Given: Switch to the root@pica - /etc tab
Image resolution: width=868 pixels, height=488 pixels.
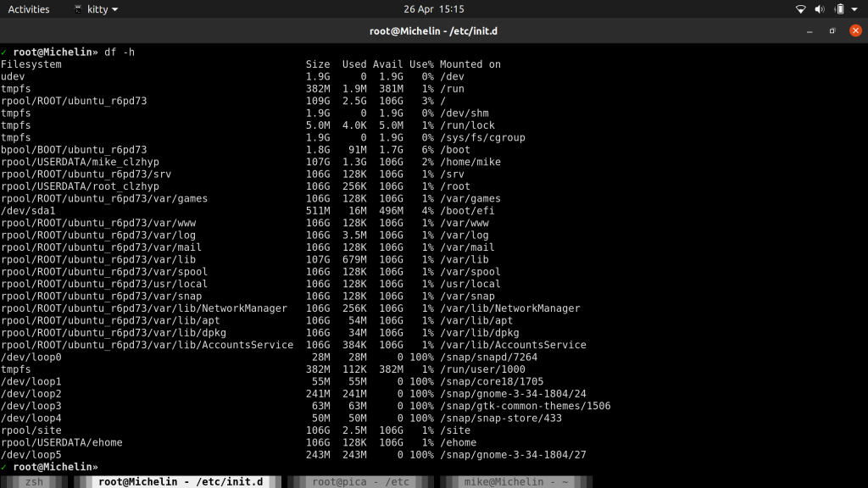Looking at the screenshot, I should (360, 482).
